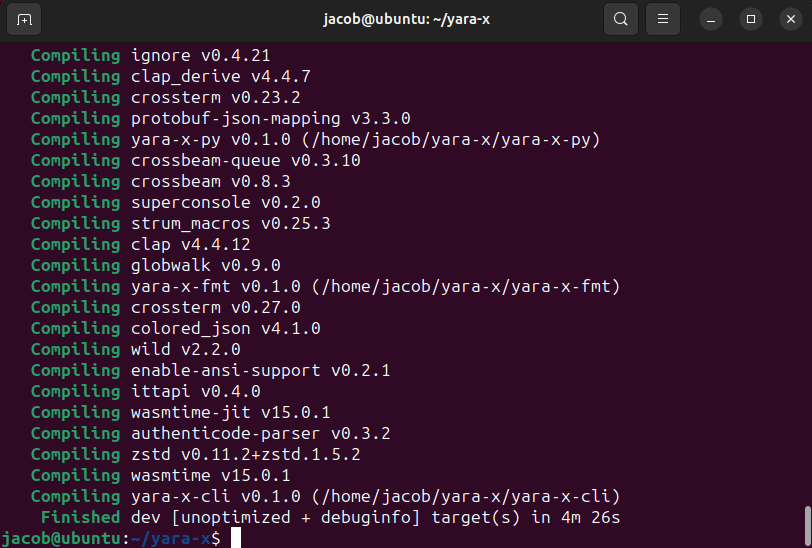Click the wasmtime-jit v15.0.1 line

[230, 412]
